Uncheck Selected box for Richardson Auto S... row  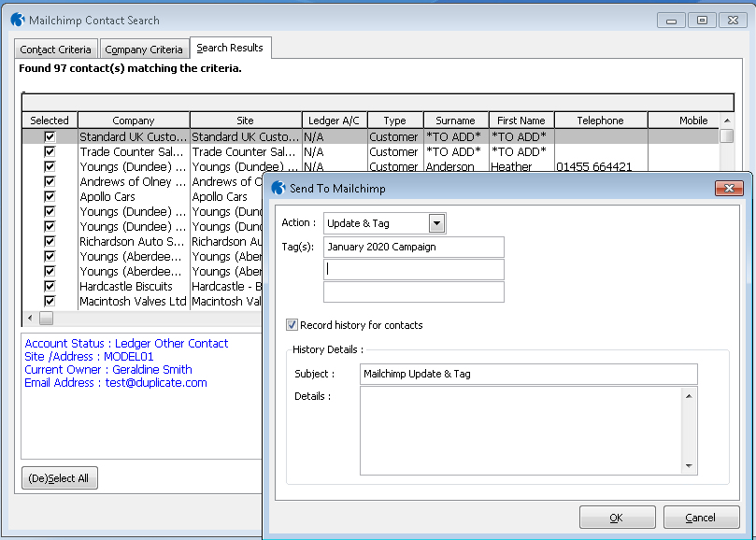tap(50, 242)
